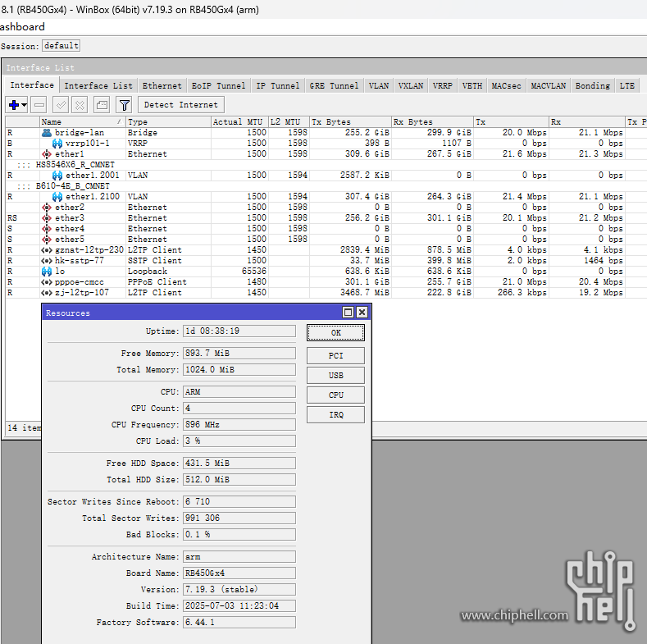Select the HS8546X6_R_CMNET comment row
647x644 pixels.
click(326, 165)
